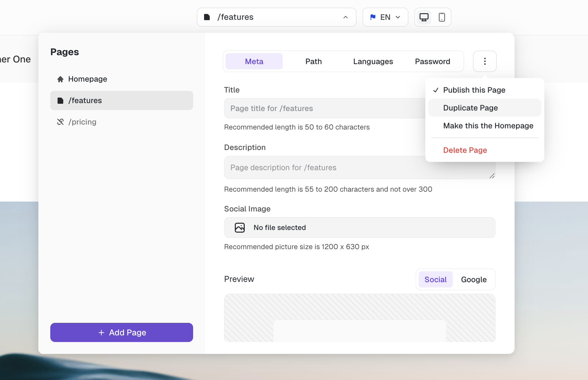Switch to mobile preview icon

pyautogui.click(x=441, y=17)
